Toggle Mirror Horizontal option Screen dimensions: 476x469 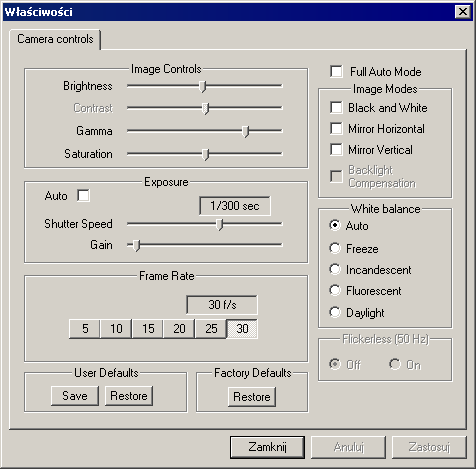pyautogui.click(x=336, y=129)
